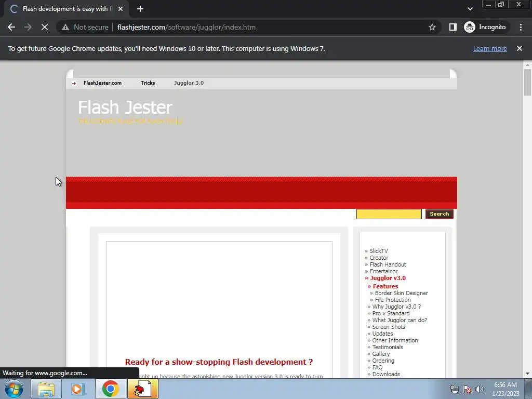
Task: Open the Chrome three-dot menu
Action: 521,27
